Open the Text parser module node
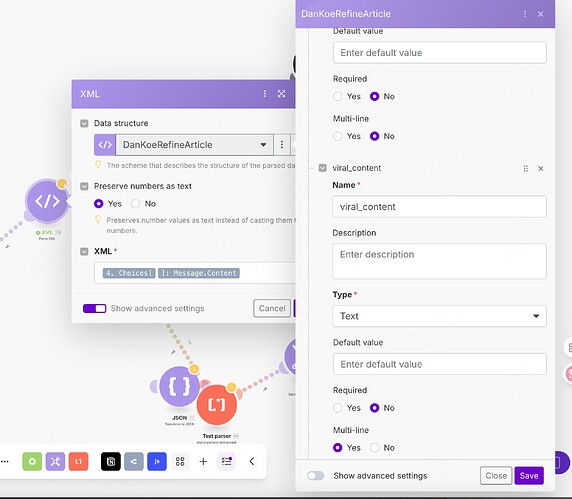The width and height of the screenshot is (572, 499). 217,405
